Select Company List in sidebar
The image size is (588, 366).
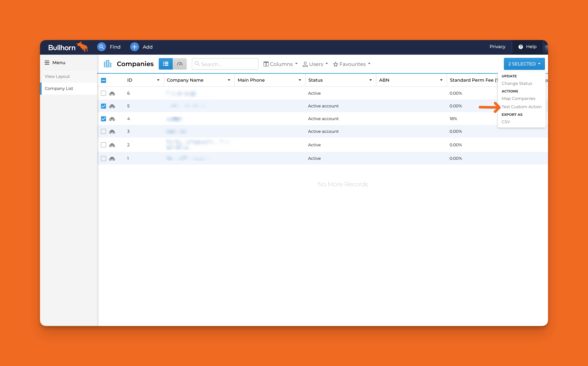pyautogui.click(x=59, y=89)
